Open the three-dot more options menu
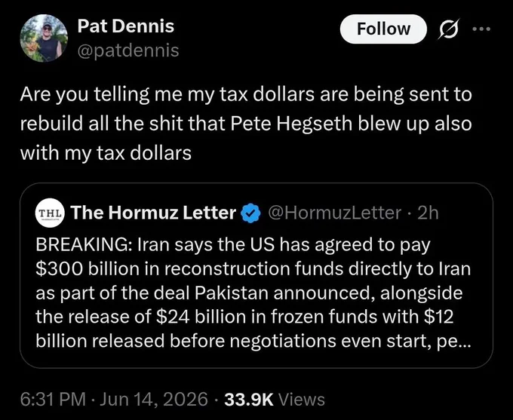The height and width of the screenshot is (420, 513). pos(481,29)
